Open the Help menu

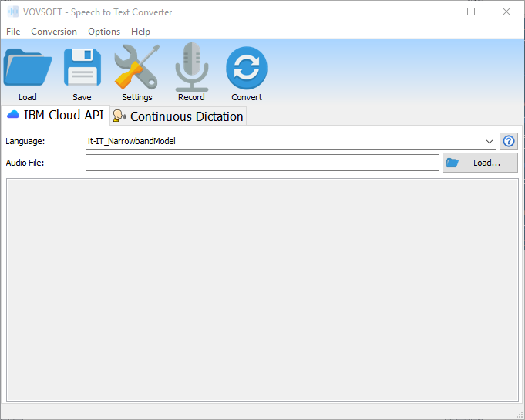tap(140, 32)
